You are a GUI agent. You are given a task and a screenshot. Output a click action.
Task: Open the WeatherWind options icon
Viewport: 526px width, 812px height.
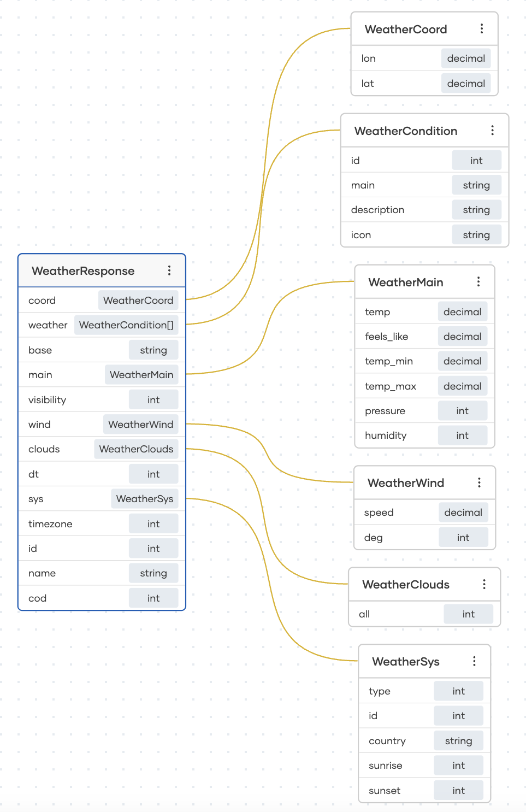tap(480, 483)
